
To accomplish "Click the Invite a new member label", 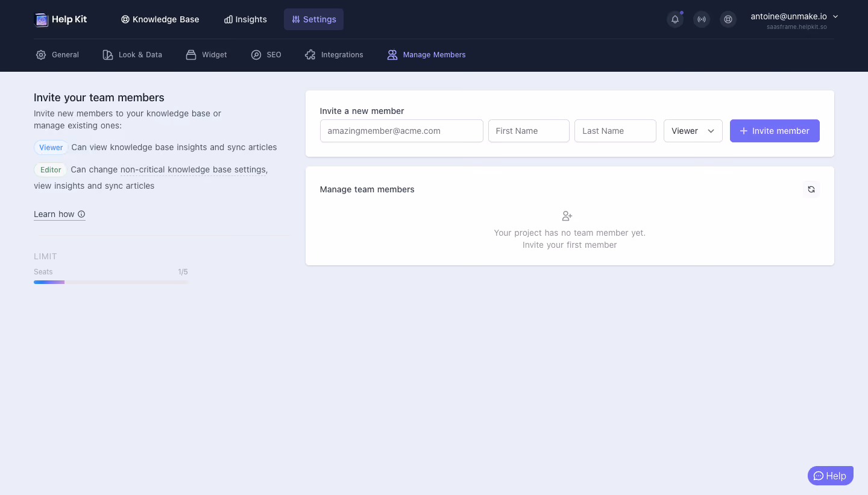I will (362, 111).
